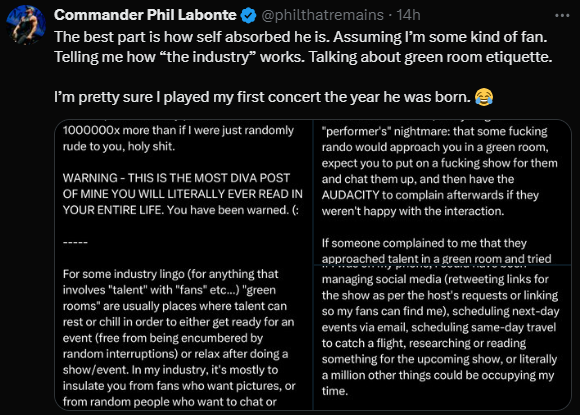The width and height of the screenshot is (580, 415).
Task: Click the blue verified checkmark badge
Action: (248, 16)
